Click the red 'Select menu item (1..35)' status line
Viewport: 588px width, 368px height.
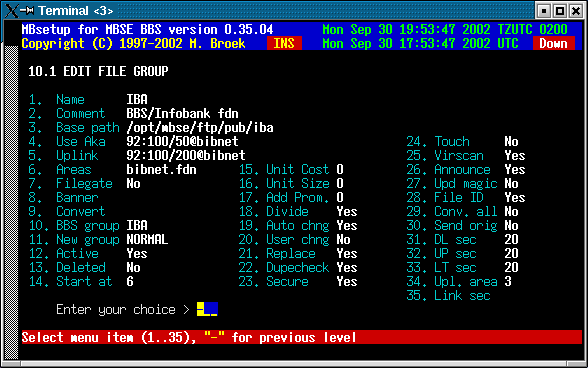point(302,337)
